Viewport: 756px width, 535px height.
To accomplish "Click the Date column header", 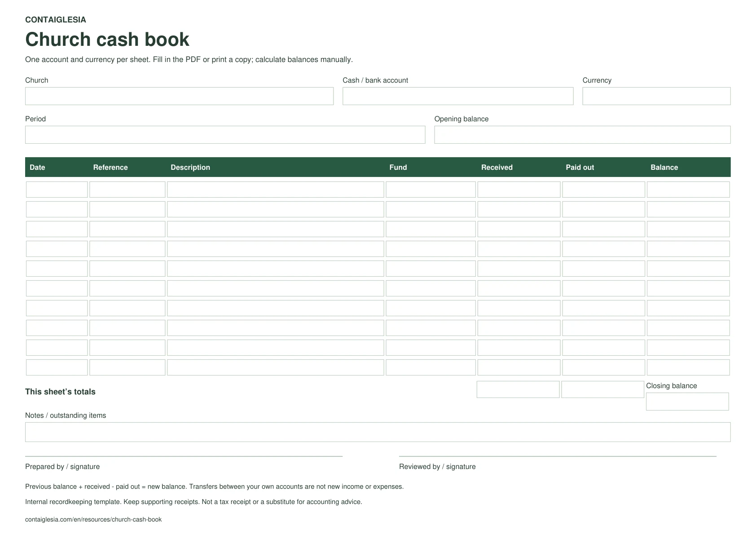I will [37, 167].
